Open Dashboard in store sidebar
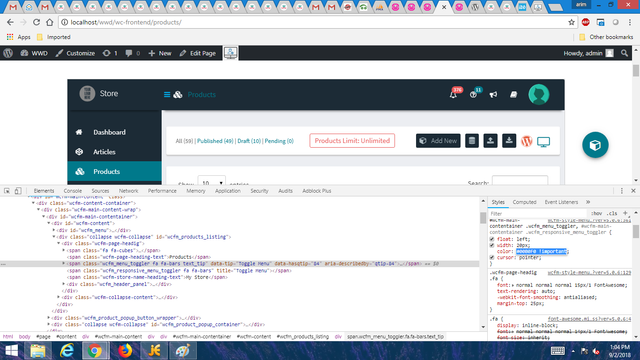Image resolution: width=640 pixels, height=360 pixels. point(109,132)
